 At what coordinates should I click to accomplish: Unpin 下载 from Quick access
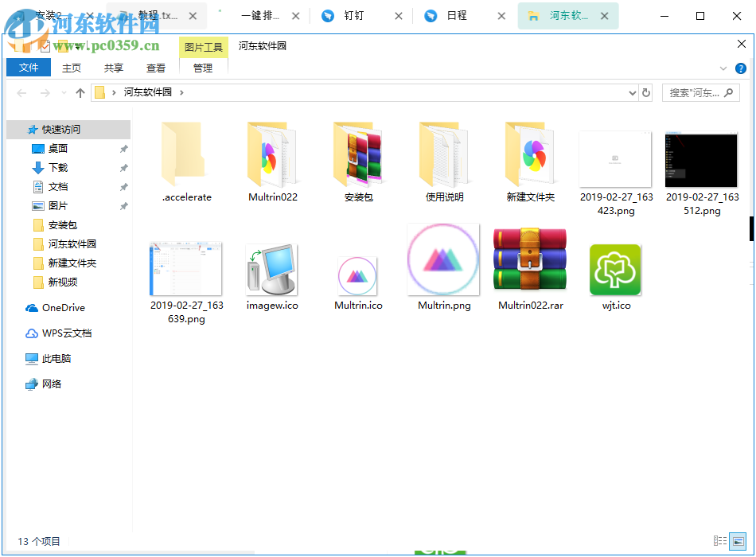tap(123, 167)
